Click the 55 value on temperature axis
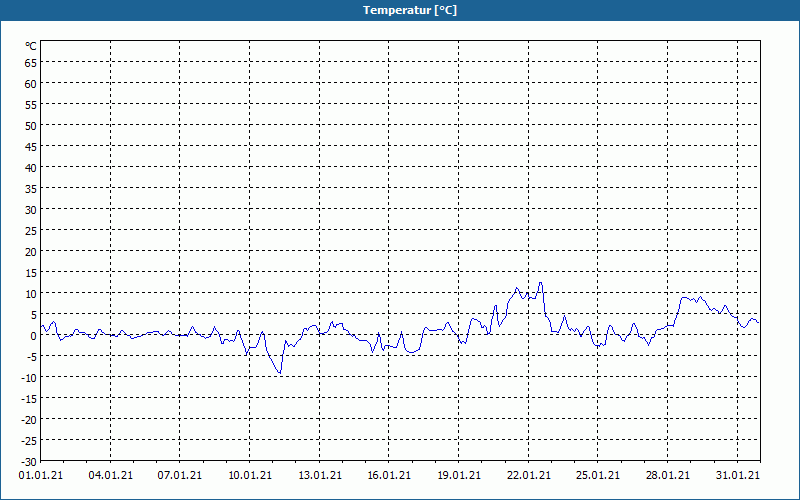The width and height of the screenshot is (800, 500). pos(31,105)
